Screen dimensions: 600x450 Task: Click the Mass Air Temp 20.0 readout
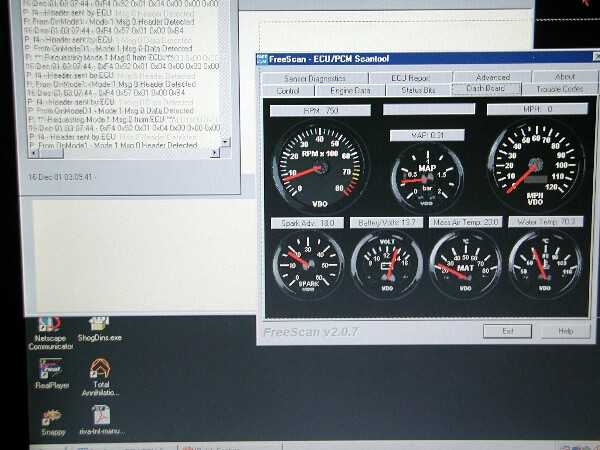(x=465, y=222)
